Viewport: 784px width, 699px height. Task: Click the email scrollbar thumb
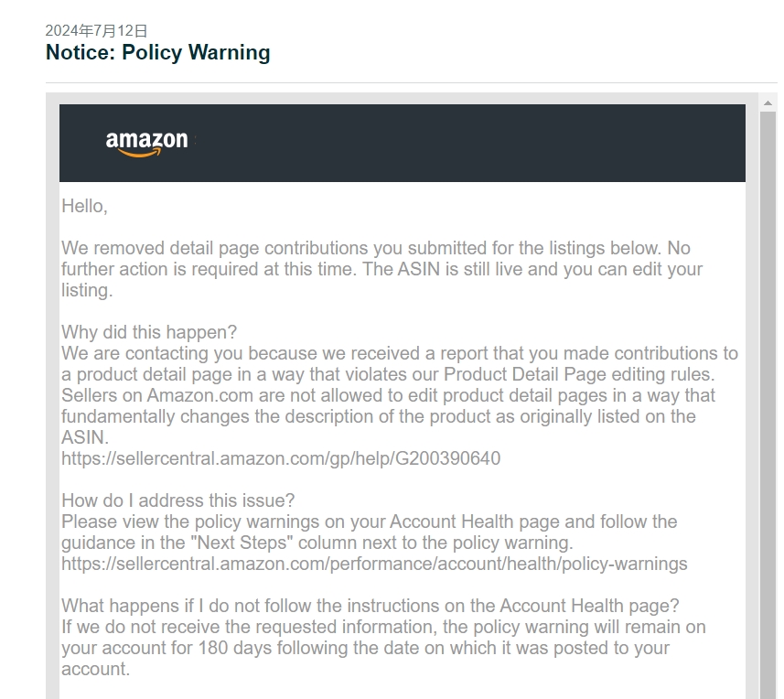pos(768,405)
